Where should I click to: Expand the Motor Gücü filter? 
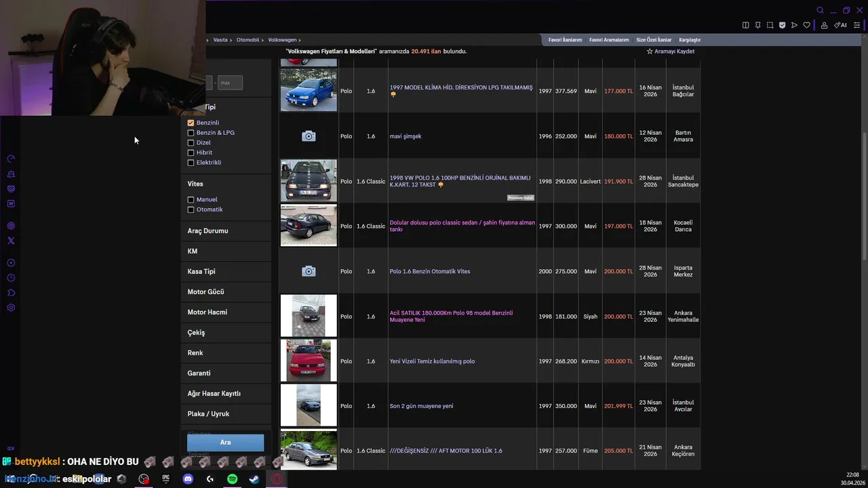pyautogui.click(x=226, y=292)
